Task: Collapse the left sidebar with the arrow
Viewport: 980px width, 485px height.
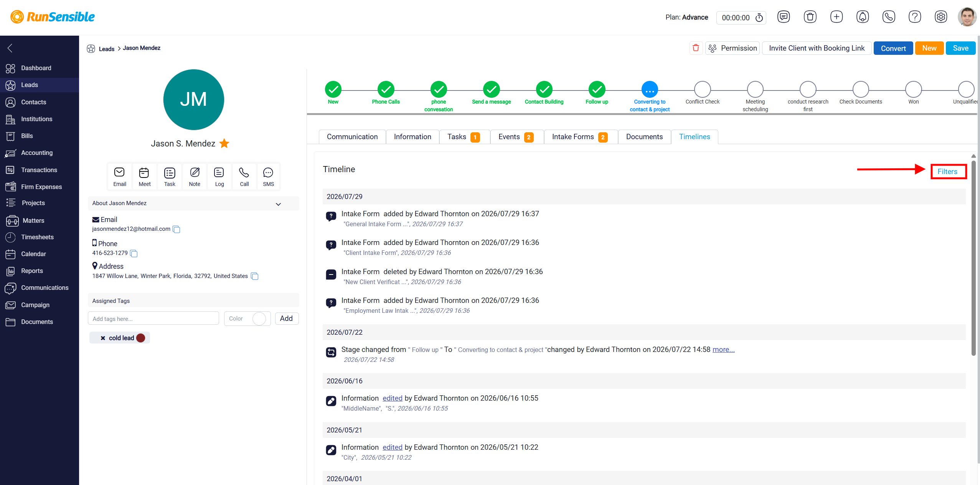Action: (10, 48)
